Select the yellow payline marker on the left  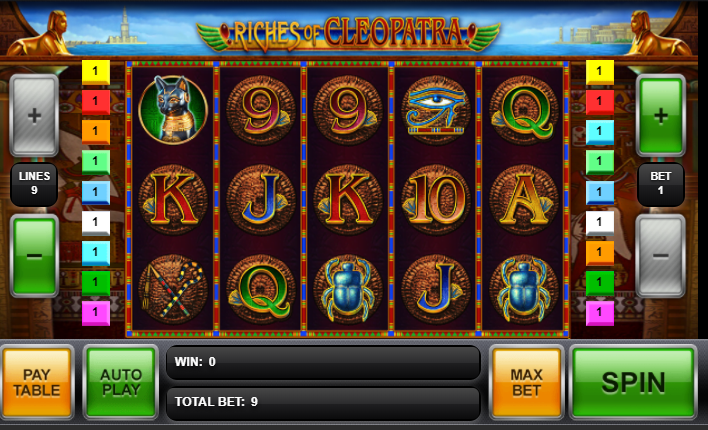(x=96, y=72)
